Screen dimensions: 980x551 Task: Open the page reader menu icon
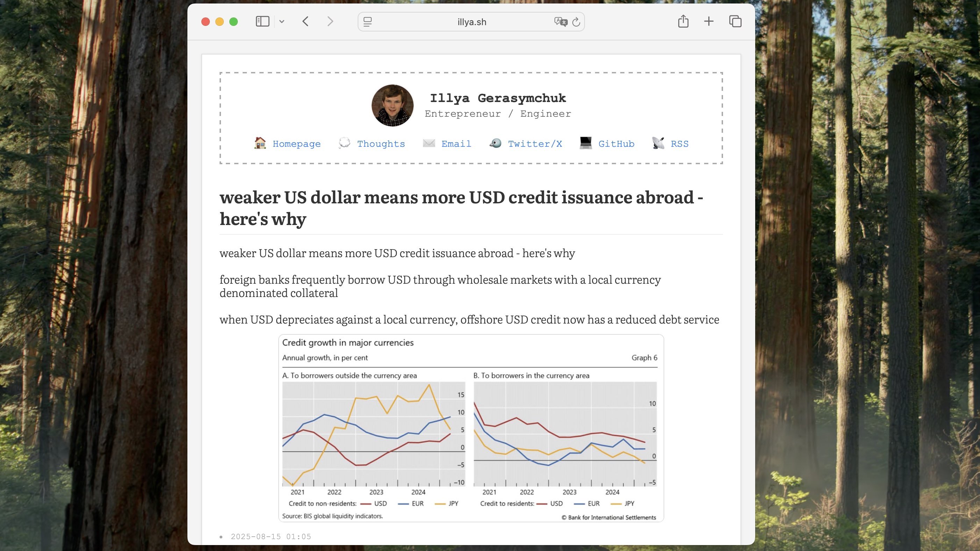click(x=367, y=22)
